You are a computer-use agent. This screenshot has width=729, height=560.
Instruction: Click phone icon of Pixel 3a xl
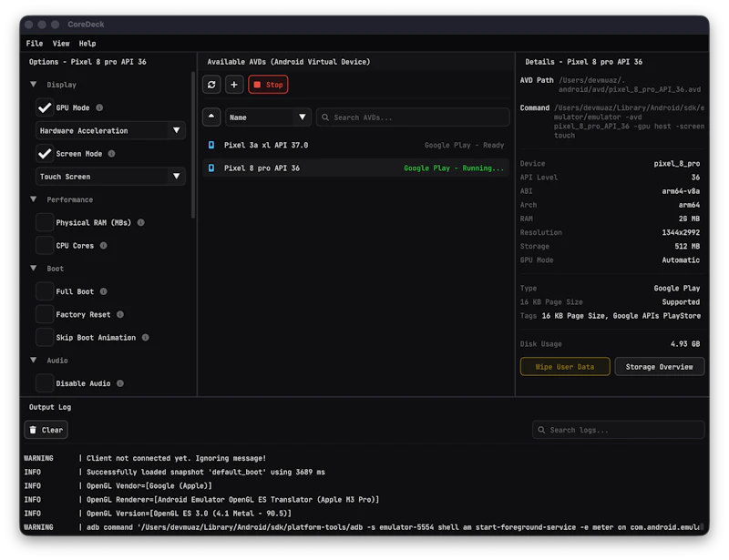pyautogui.click(x=211, y=145)
